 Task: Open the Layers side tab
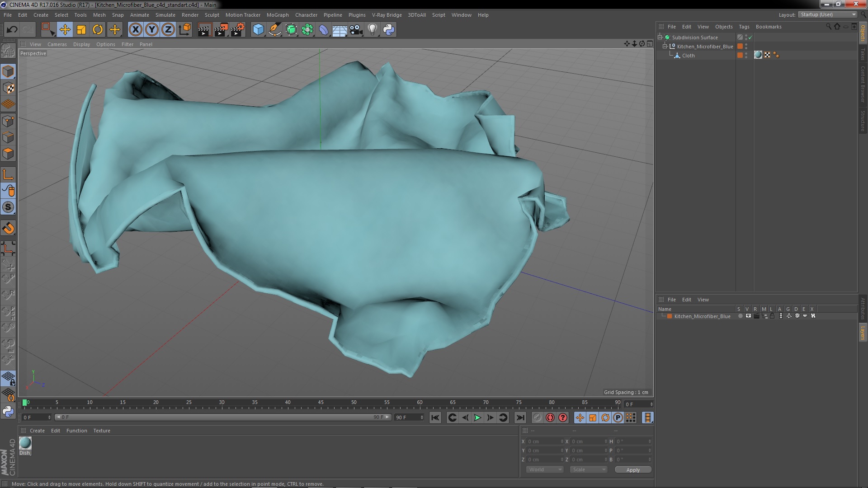tap(863, 333)
